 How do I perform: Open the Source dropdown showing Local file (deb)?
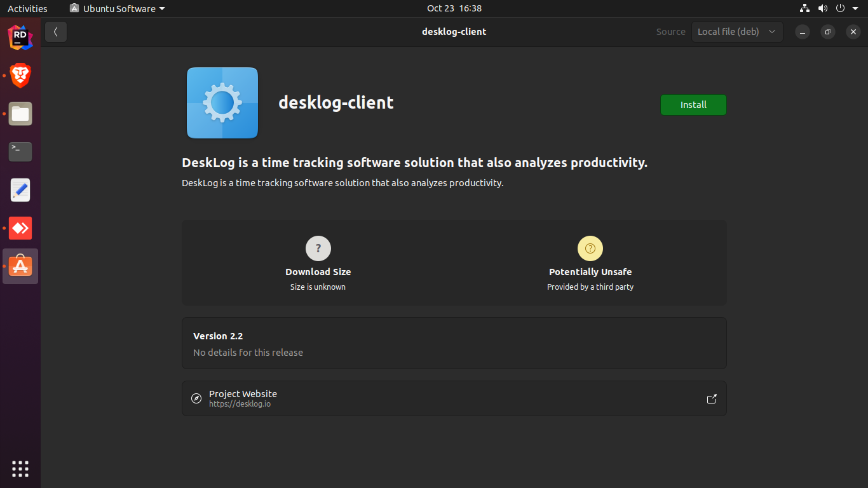point(737,32)
